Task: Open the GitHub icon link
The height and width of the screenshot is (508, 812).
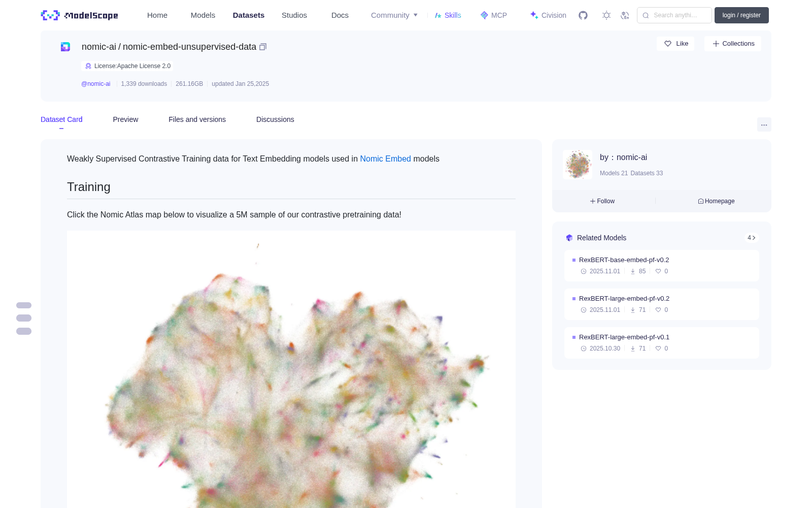Action: click(583, 15)
